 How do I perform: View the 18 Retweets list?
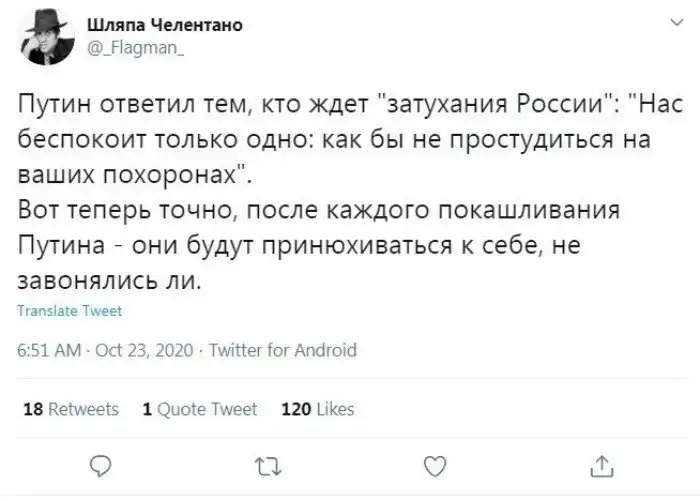[x=70, y=409]
